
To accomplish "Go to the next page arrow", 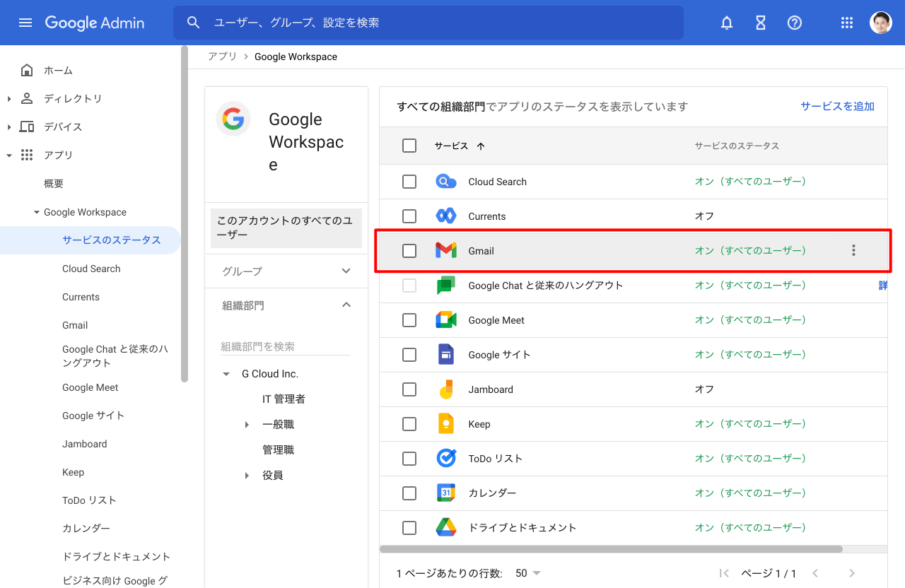I will (x=852, y=573).
